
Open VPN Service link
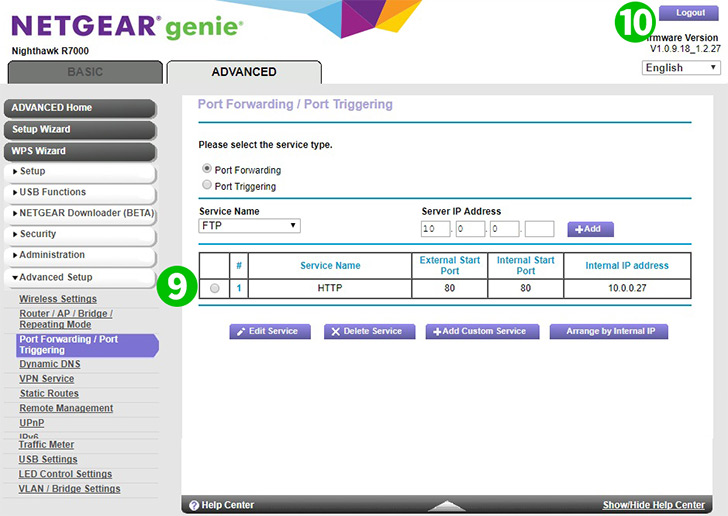tap(46, 379)
